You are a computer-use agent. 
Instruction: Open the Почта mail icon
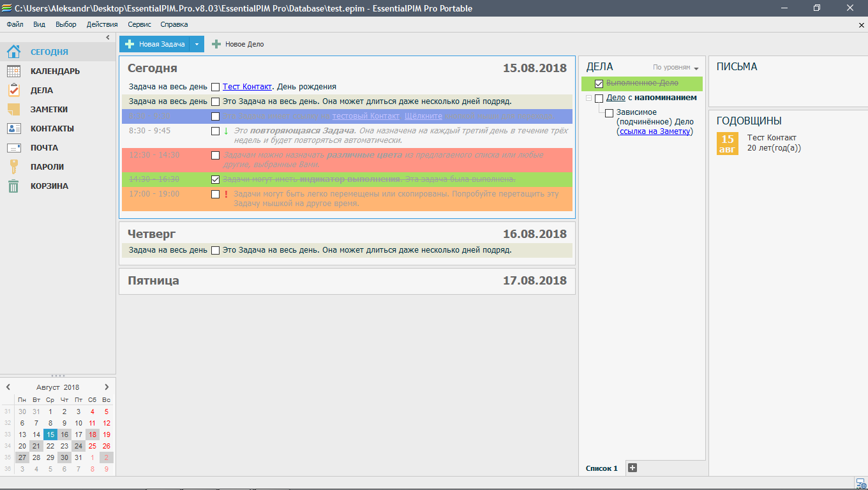click(x=13, y=148)
